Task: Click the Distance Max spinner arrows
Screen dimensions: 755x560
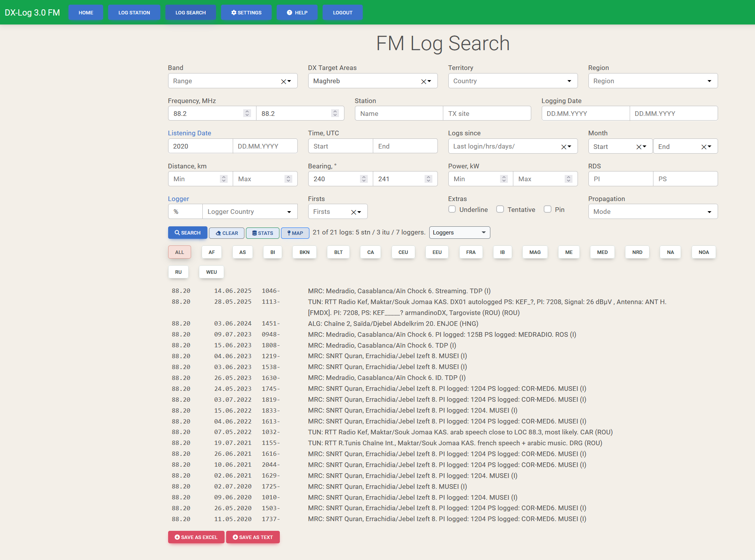Action: pyautogui.click(x=288, y=178)
